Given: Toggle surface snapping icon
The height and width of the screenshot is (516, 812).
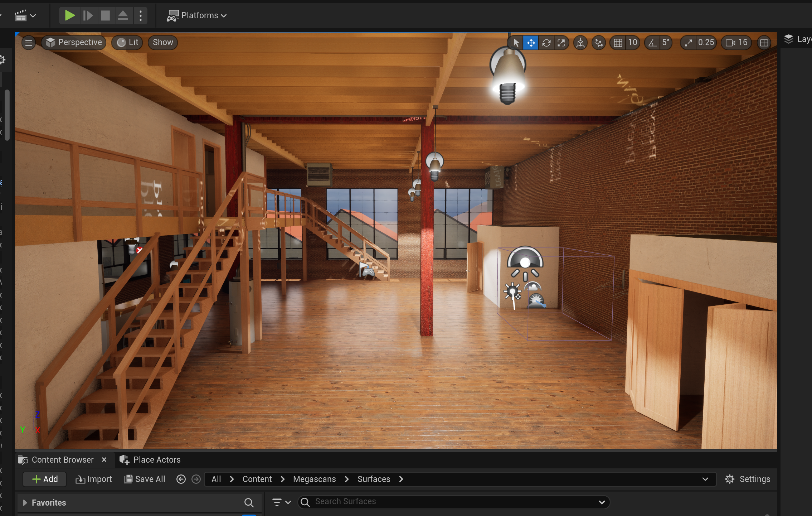Looking at the screenshot, I should click(x=598, y=43).
